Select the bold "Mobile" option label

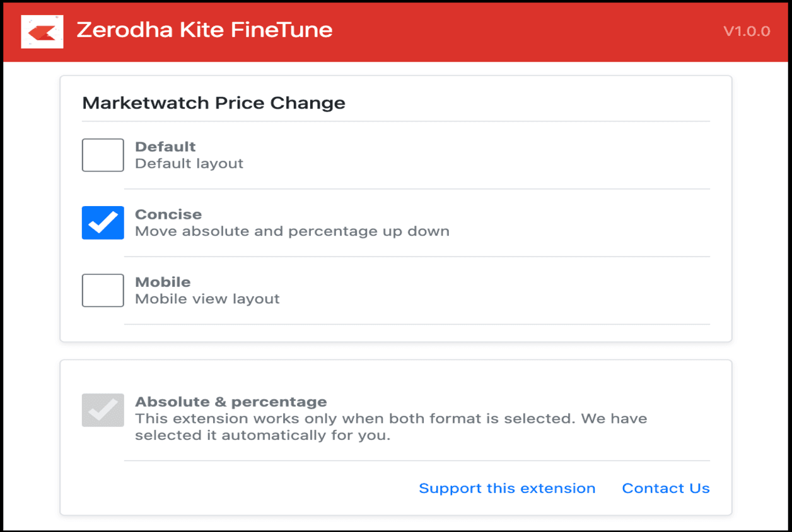coord(163,282)
